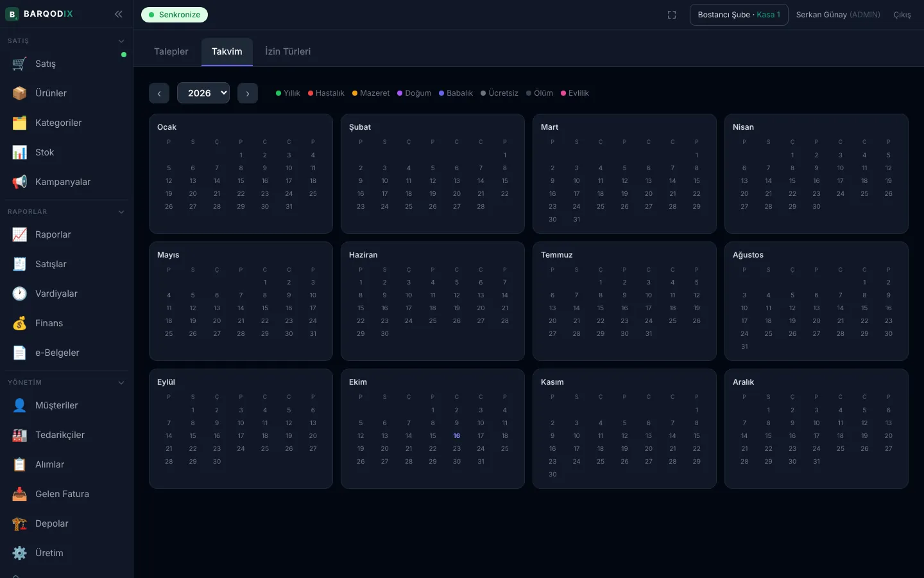Open the Bostancı Şube Kasa 1 selector

(x=739, y=15)
